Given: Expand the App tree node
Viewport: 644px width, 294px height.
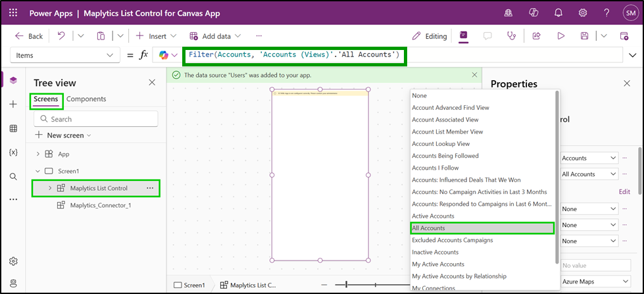Looking at the screenshot, I should [x=37, y=154].
